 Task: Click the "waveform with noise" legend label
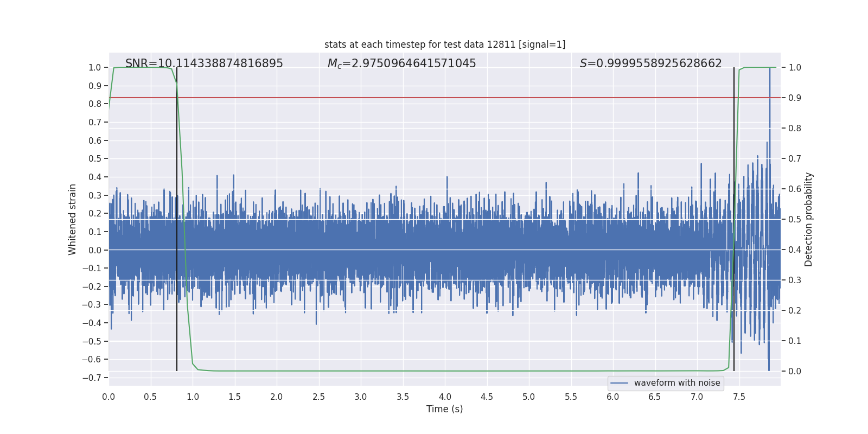(x=676, y=383)
